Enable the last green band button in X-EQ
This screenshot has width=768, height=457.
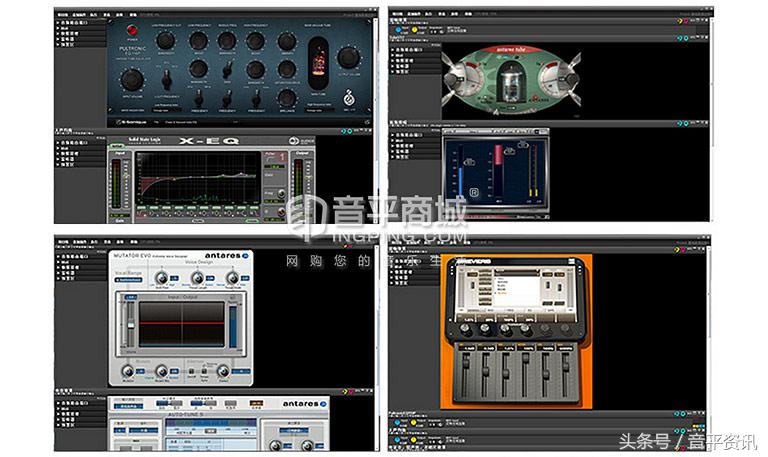tap(254, 209)
